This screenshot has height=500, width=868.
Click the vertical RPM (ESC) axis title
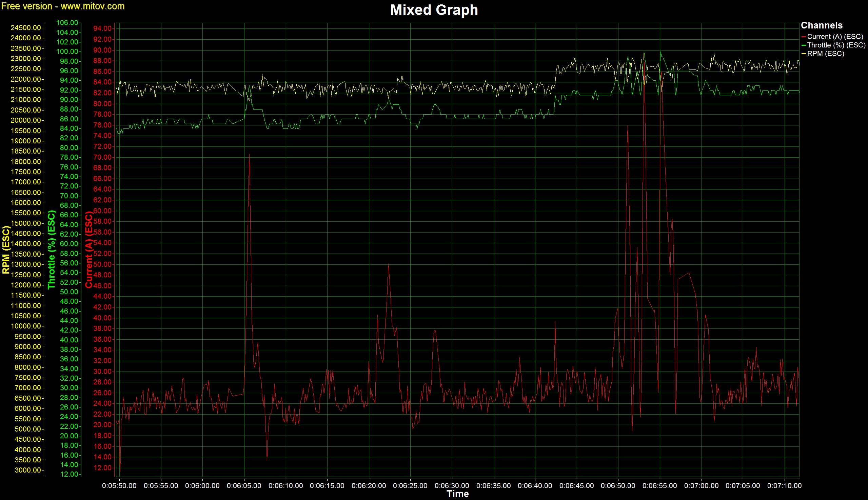tap(6, 249)
